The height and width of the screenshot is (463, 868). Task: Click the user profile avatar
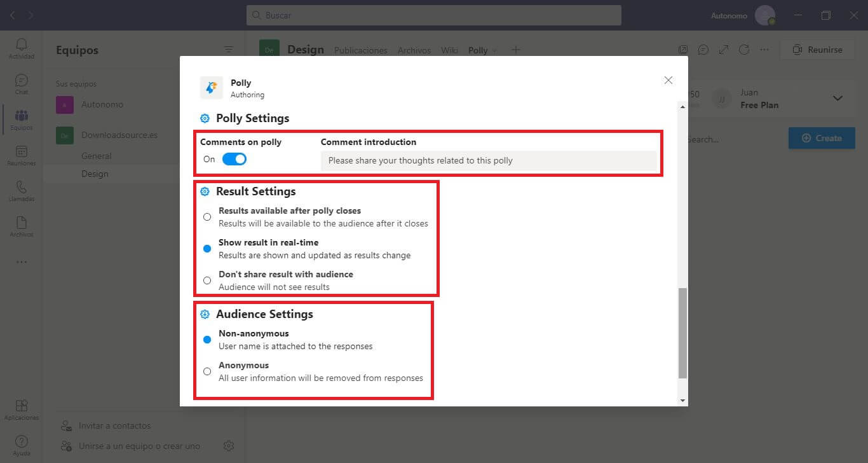coord(764,15)
